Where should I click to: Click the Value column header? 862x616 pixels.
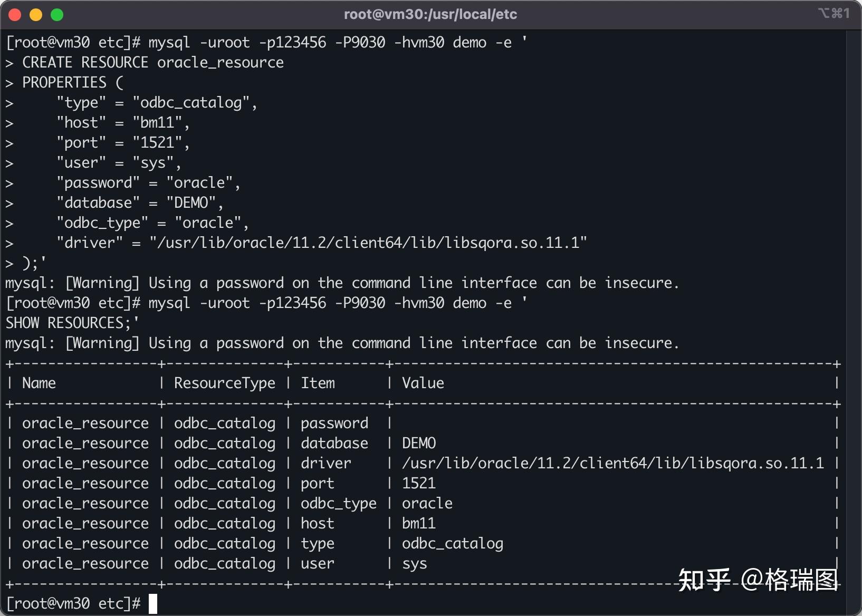[x=423, y=383]
